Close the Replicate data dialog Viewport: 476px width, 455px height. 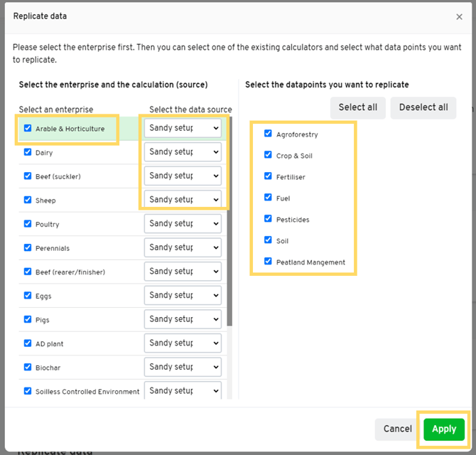(459, 17)
